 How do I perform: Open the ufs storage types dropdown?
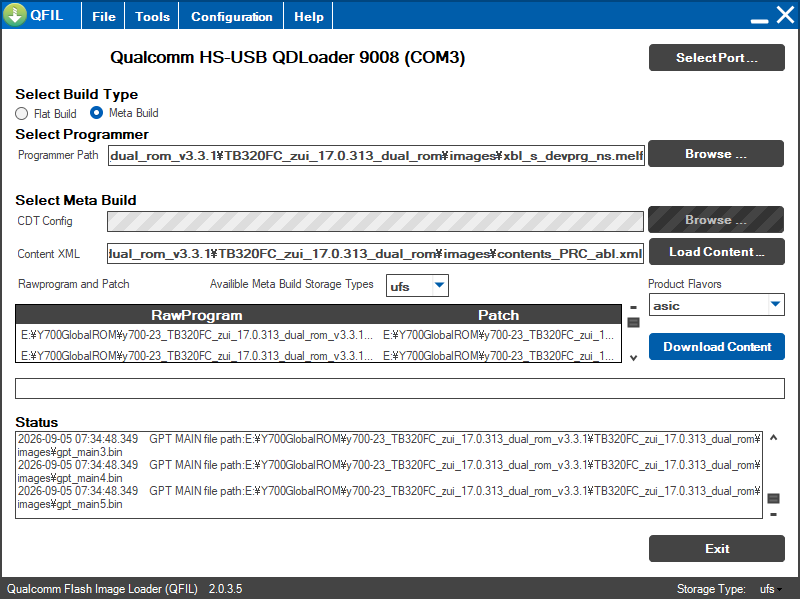point(417,286)
